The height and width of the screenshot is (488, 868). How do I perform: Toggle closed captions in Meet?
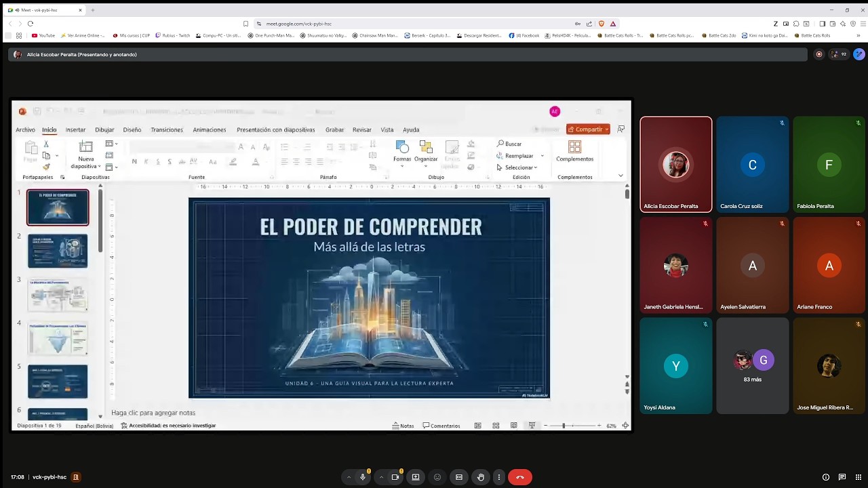(459, 477)
